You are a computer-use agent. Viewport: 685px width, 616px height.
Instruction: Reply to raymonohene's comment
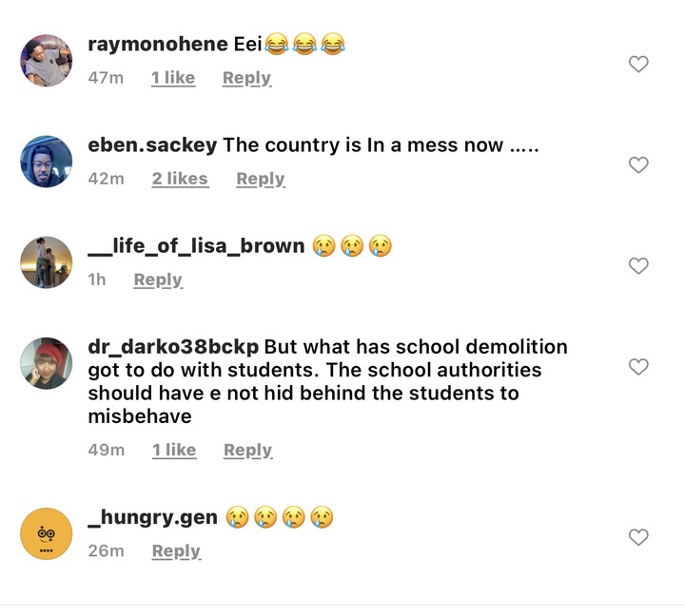[246, 78]
